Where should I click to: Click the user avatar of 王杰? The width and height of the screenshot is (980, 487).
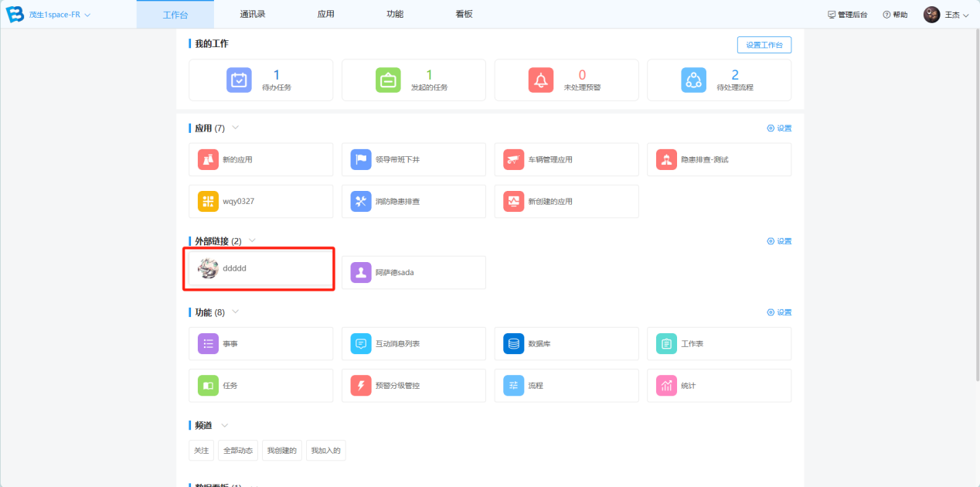[x=932, y=15]
